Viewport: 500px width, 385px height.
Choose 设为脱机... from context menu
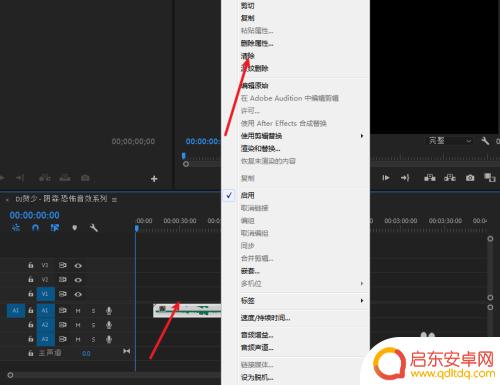tap(257, 377)
